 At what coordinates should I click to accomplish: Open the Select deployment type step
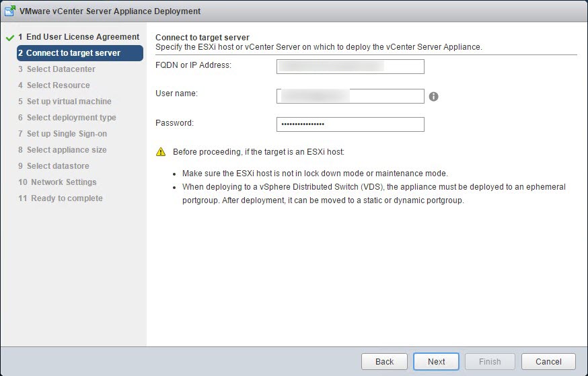point(67,117)
